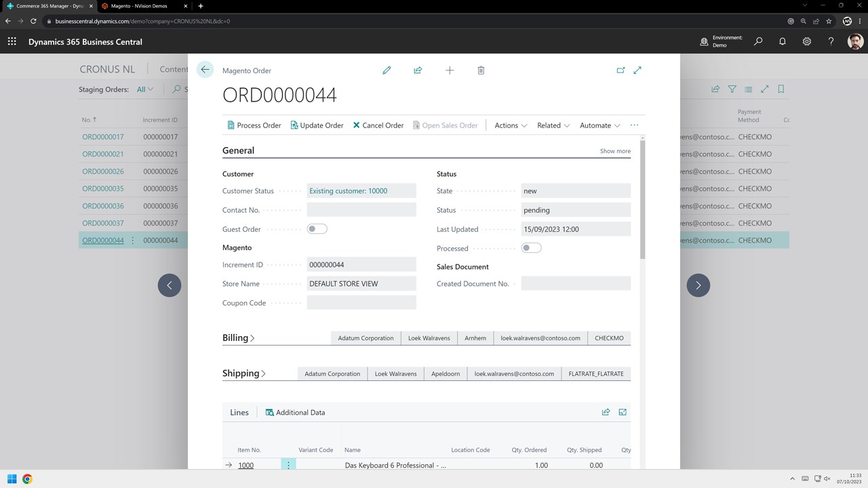Go back using the Magento Order back arrow
Screen dimensions: 868x488
pos(205,70)
